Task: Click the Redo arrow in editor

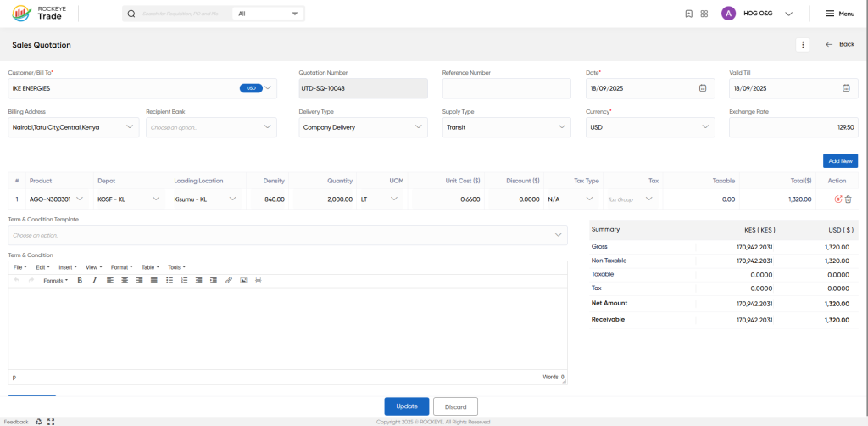Action: tap(31, 281)
